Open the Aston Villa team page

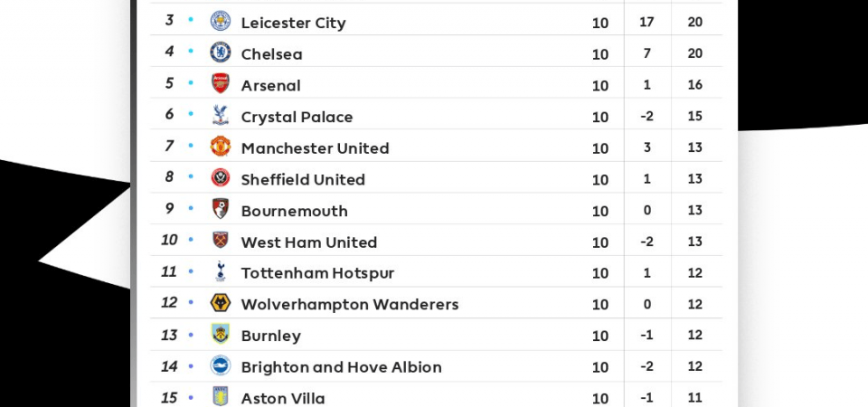pyautogui.click(x=283, y=398)
